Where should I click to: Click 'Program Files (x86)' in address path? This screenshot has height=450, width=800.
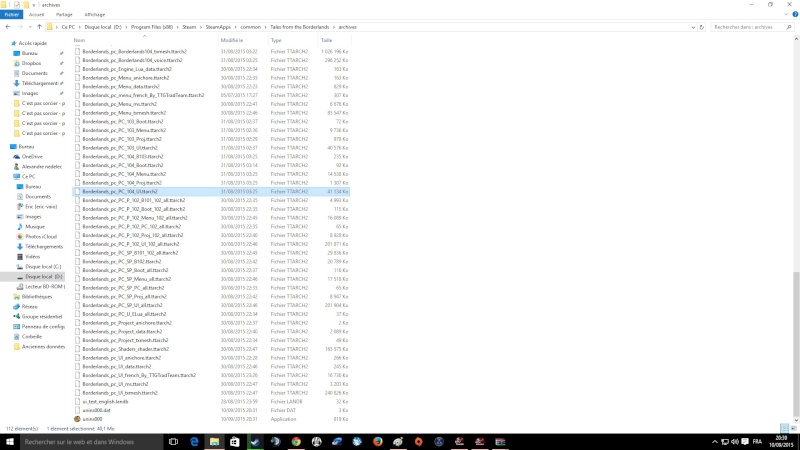[x=152, y=27]
